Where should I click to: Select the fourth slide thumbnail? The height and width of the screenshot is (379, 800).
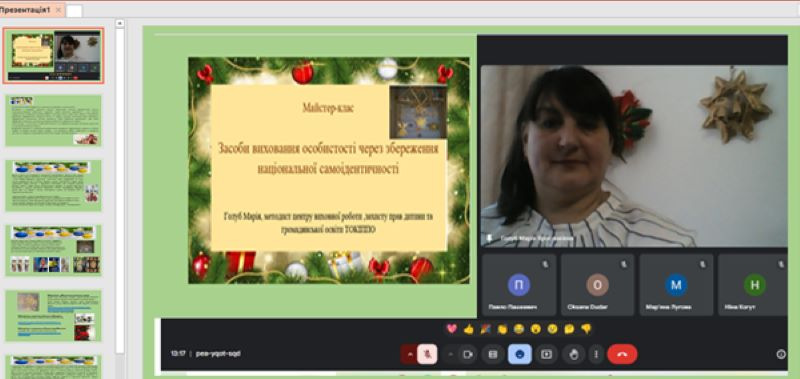coord(53,250)
